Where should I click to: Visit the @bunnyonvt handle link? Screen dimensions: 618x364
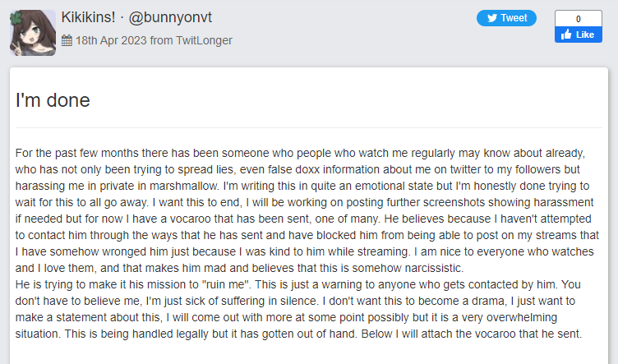(170, 17)
